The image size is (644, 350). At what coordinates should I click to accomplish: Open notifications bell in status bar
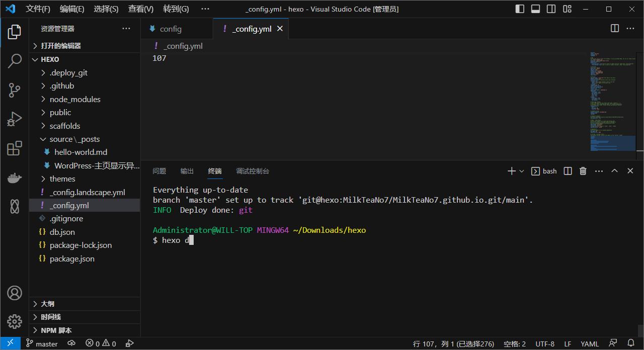point(630,344)
